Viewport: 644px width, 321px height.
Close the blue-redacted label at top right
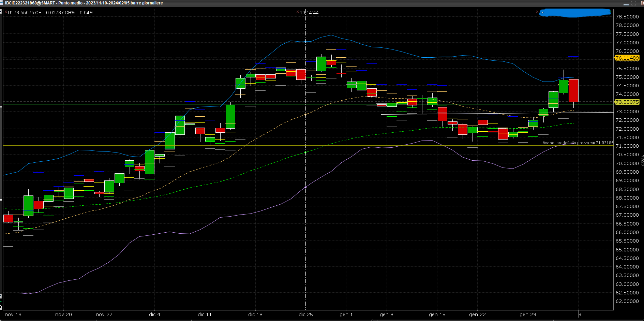pos(537,12)
